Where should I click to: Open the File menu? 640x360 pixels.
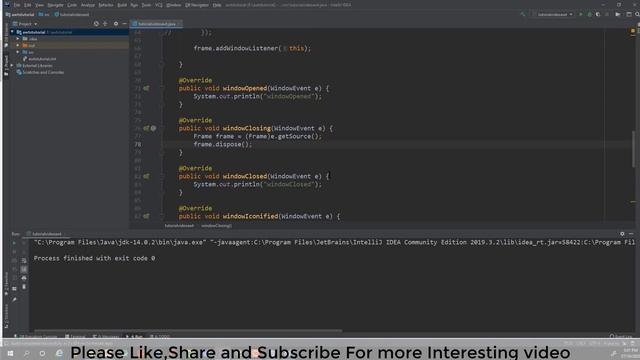point(17,5)
